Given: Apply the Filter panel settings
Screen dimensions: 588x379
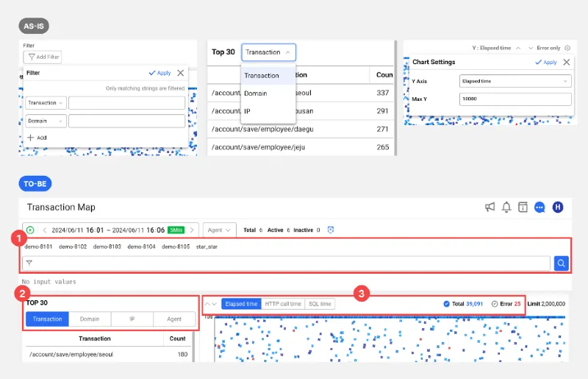Looking at the screenshot, I should click(160, 73).
